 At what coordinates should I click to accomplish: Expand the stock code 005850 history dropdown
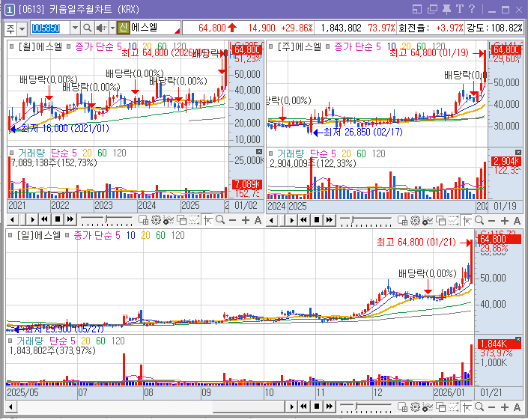(x=75, y=28)
